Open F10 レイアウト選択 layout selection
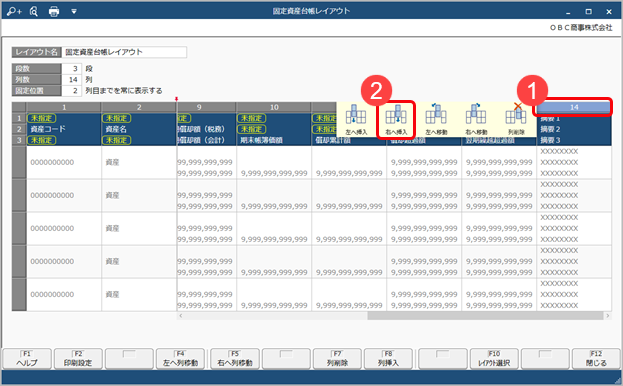 point(494,359)
